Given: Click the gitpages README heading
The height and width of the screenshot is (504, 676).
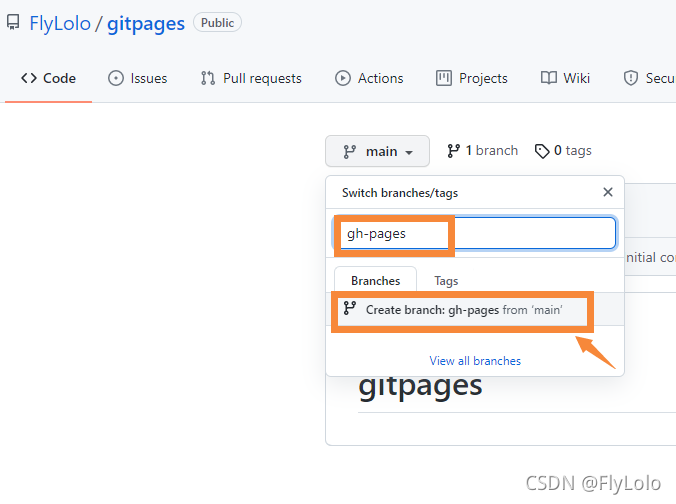Looking at the screenshot, I should click(420, 388).
